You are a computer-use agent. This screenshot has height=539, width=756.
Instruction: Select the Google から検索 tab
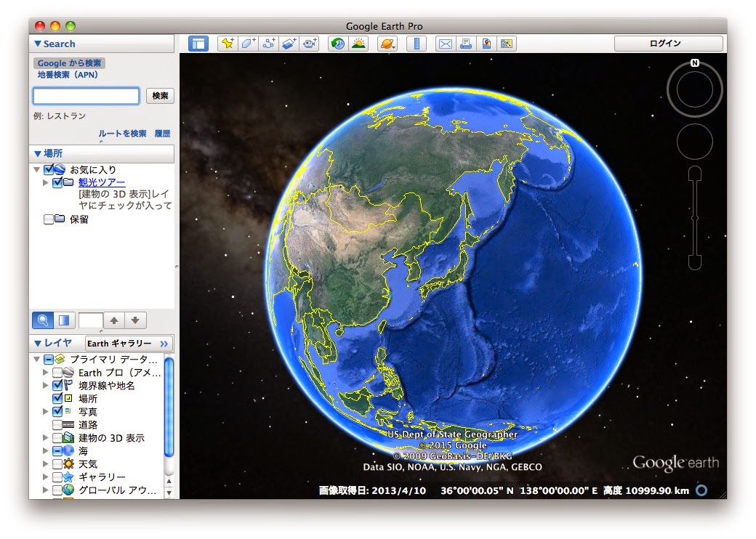pyautogui.click(x=69, y=63)
